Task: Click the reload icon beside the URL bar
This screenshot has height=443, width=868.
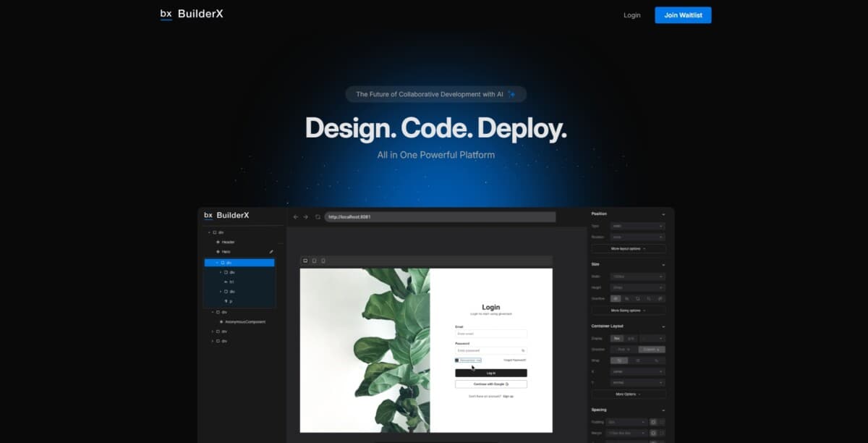Action: (x=317, y=216)
